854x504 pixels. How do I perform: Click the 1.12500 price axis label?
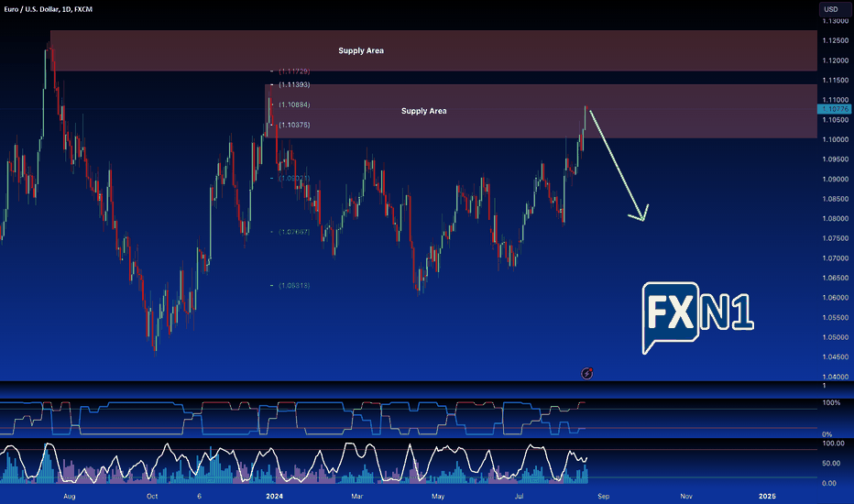(836, 41)
